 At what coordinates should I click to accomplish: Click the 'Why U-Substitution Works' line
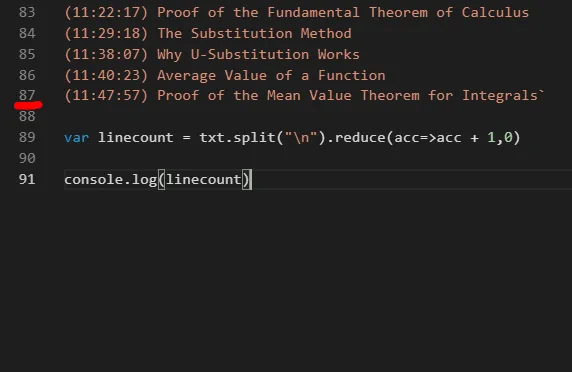[258, 55]
